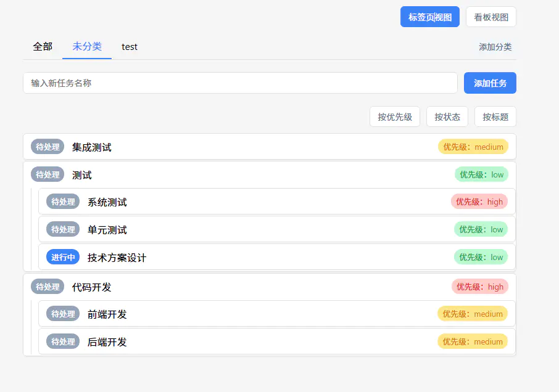The image size is (559, 392).
Task: Click the 添加分类 link
Action: (x=495, y=47)
